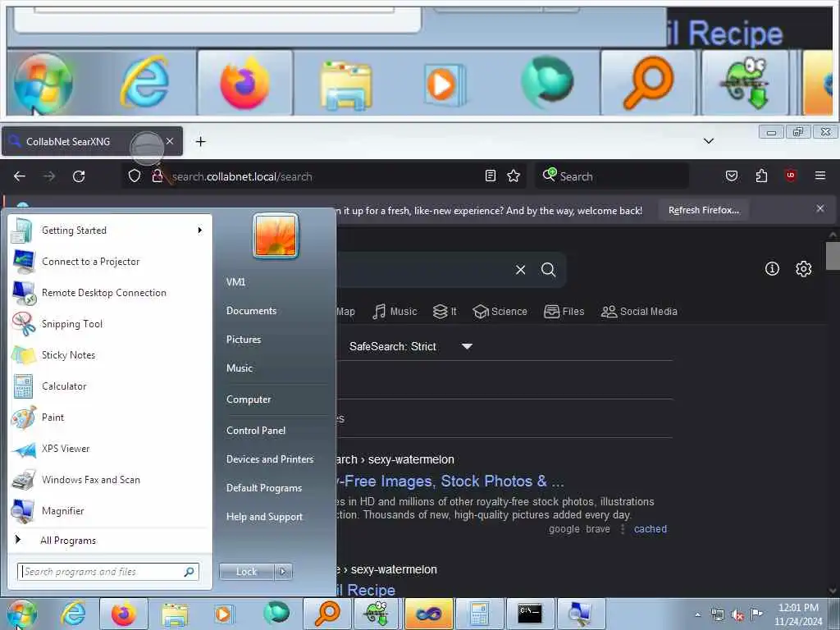Click green chameleon app in bottom taskbar
Viewport: 840px width, 630px height.
click(x=377, y=614)
